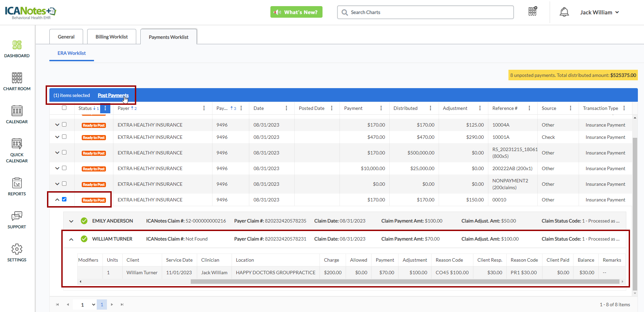The width and height of the screenshot is (644, 312).
Task: Open the Settings gear in sidebar
Action: [17, 253]
